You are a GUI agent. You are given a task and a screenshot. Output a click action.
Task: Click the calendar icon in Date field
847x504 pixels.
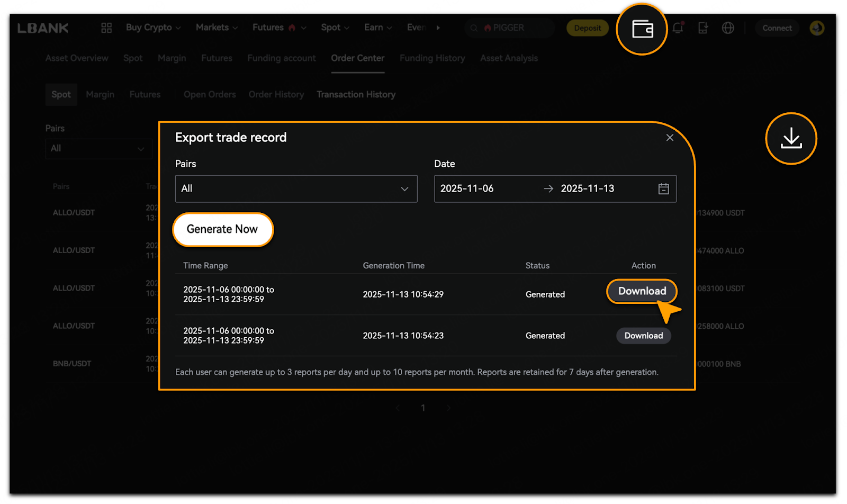tap(663, 189)
